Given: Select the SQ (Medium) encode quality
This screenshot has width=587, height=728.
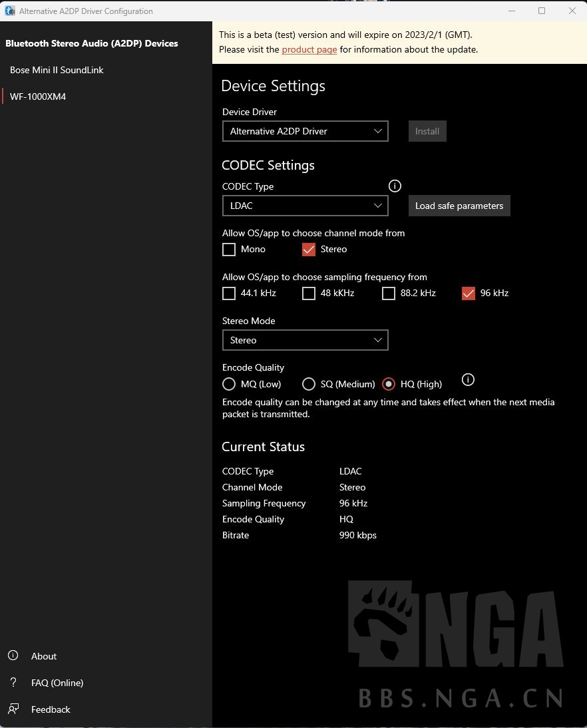Looking at the screenshot, I should 309,384.
